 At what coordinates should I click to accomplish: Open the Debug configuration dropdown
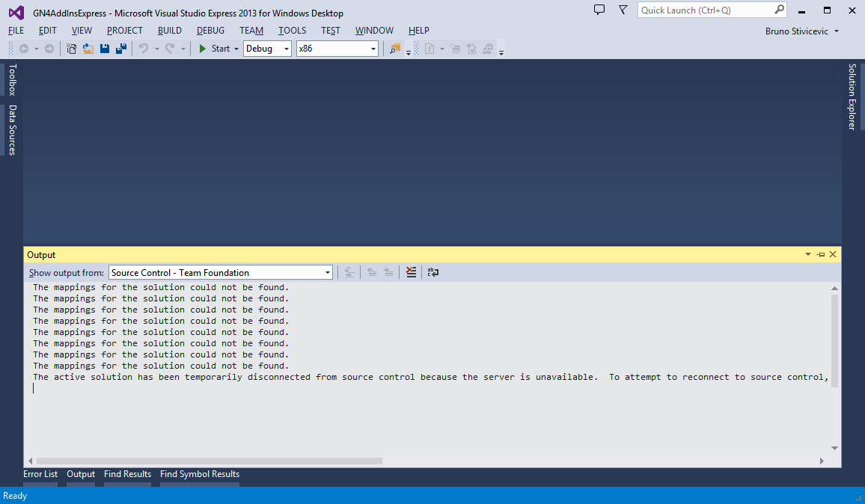click(x=268, y=49)
